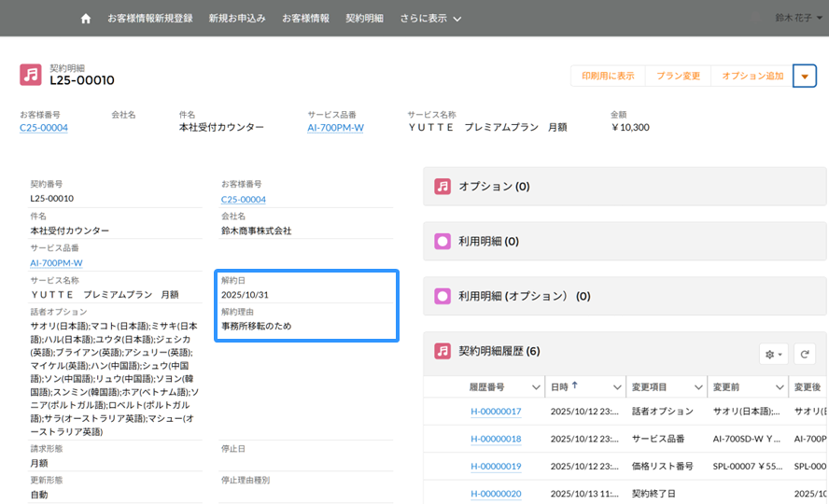Click the 利用明細 section pink icon
Image resolution: width=829 pixels, height=504 pixels.
click(443, 242)
